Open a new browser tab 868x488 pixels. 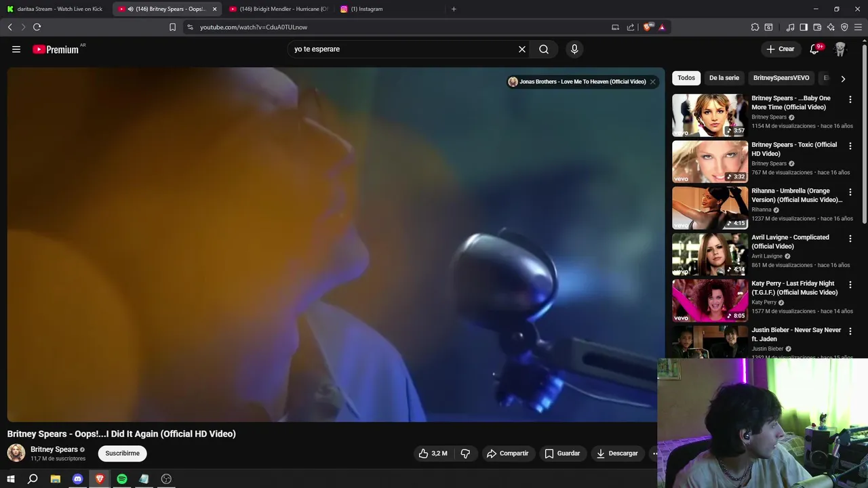pyautogui.click(x=454, y=9)
